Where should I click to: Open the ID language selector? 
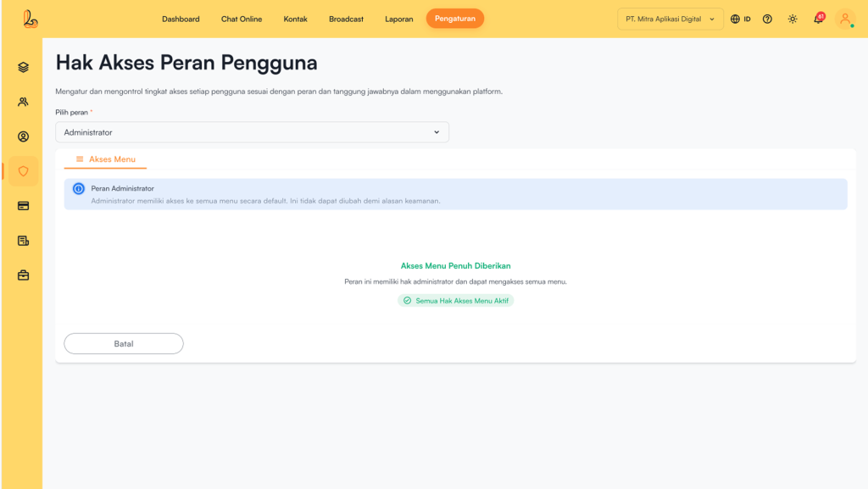point(741,19)
